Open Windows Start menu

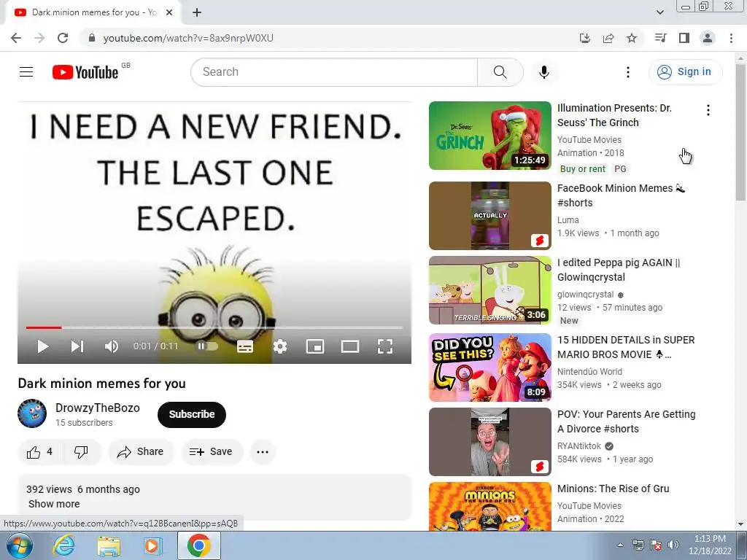pos(19,545)
